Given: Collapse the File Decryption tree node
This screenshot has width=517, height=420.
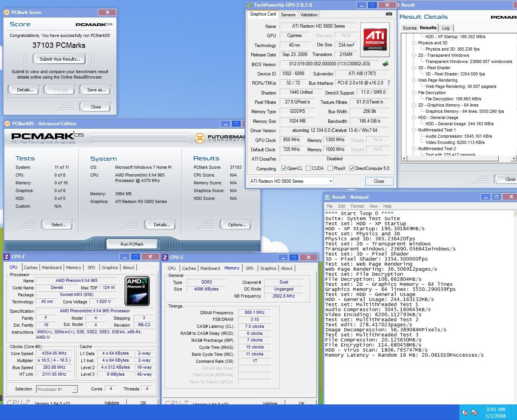Looking at the screenshot, I should 414,93.
